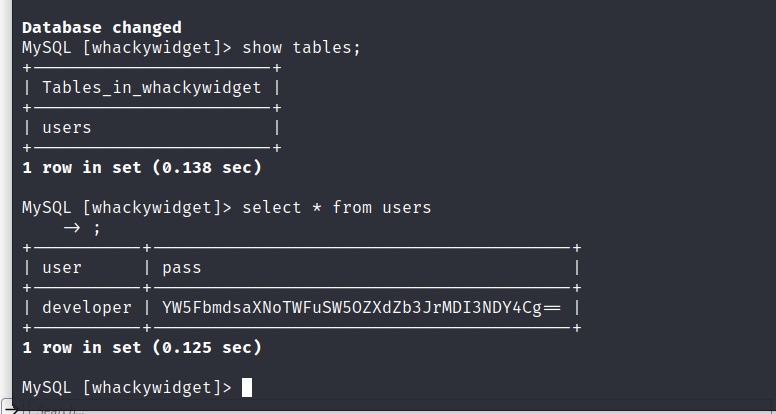Click the arrow icon button at bottom-left corner
This screenshot has height=414, width=776.
[11, 408]
